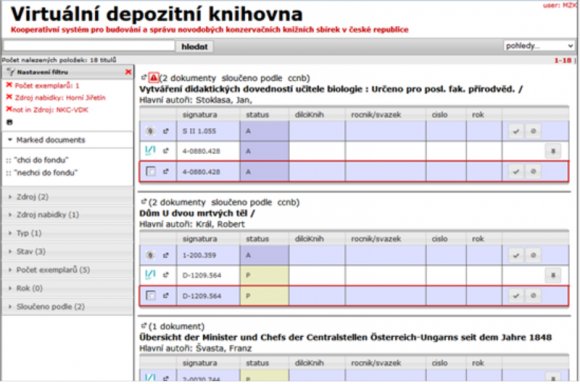This screenshot has width=580, height=384.
Task: Click the save icon below the active filters
Action: point(10,122)
